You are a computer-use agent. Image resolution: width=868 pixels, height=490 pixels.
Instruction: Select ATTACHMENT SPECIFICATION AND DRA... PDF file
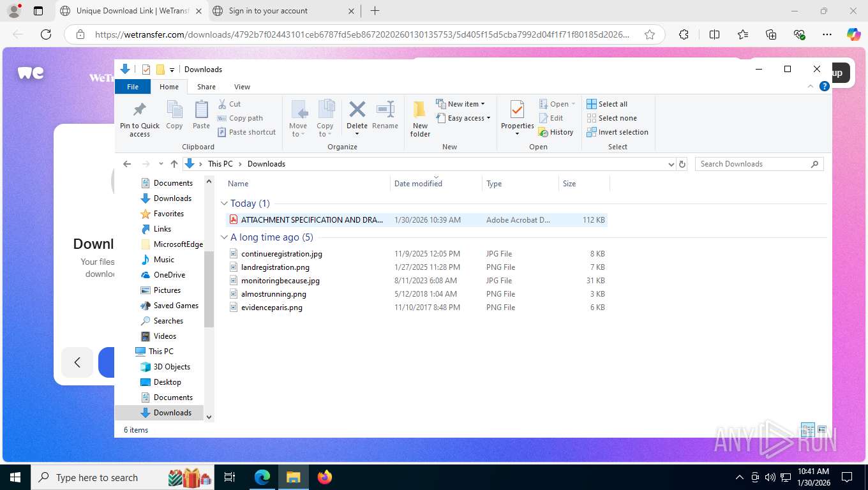416,220
